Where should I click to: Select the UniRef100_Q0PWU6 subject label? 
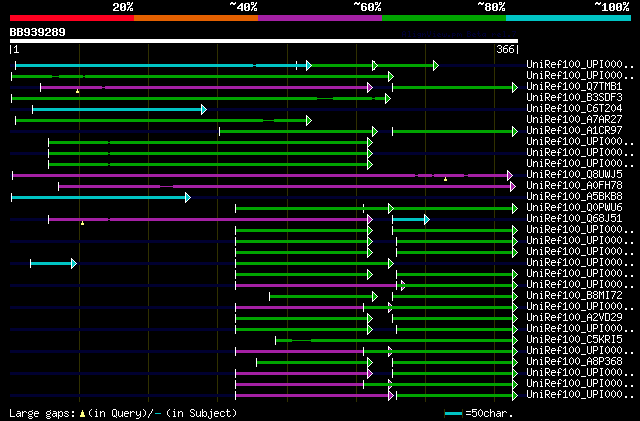574,207
